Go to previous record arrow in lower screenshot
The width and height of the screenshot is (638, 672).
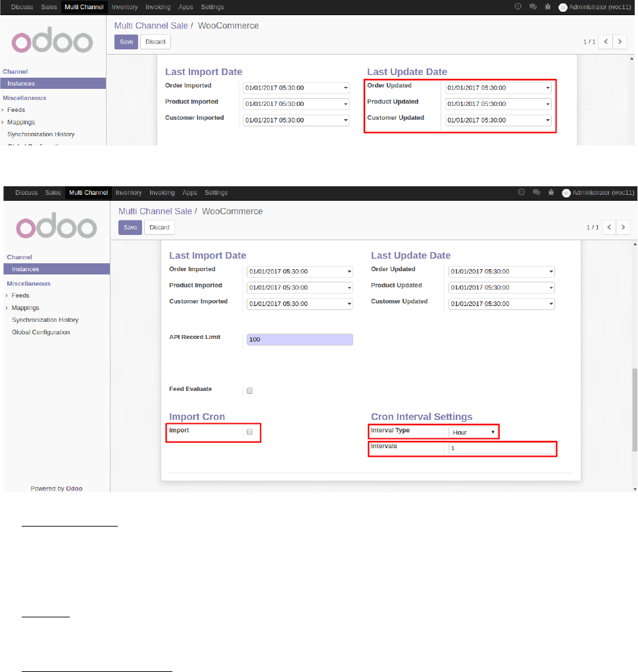point(609,227)
